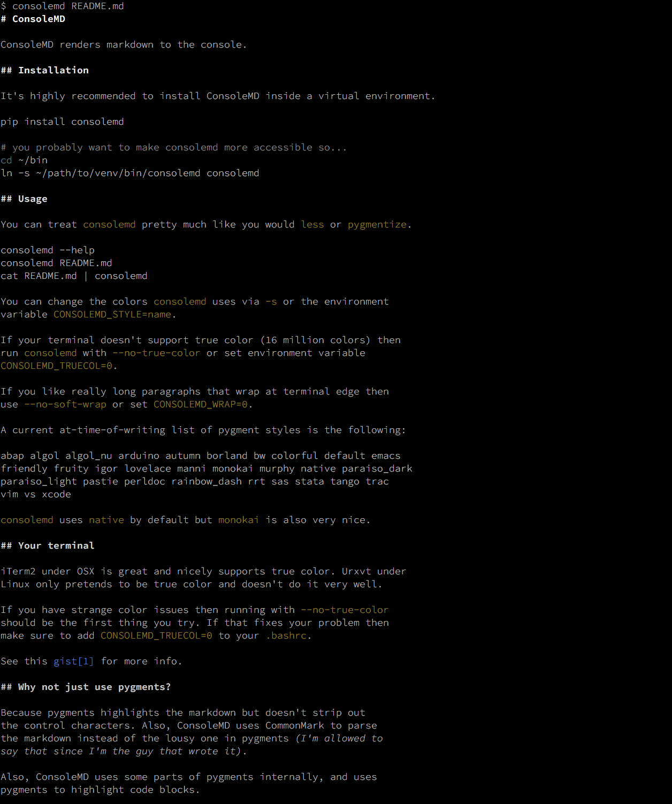The width and height of the screenshot is (672, 804).
Task: Click the comment line "# you probably want to make consolemd..."
Action: pos(174,147)
